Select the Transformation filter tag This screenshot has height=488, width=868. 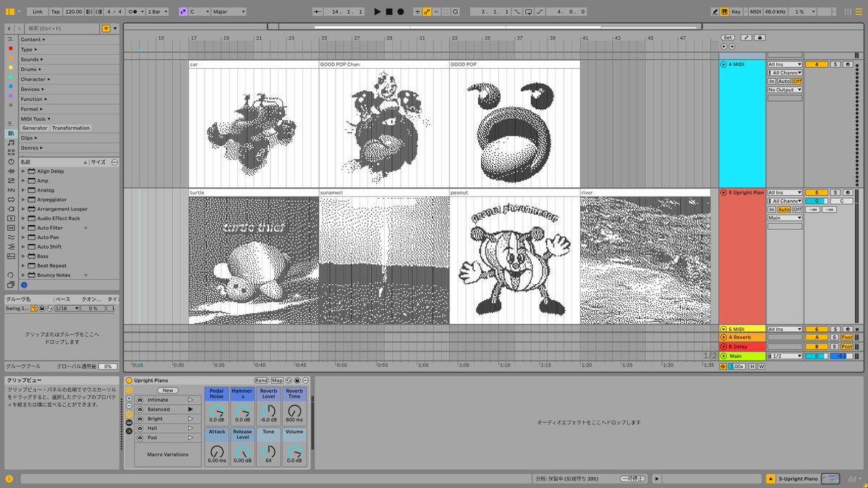click(x=71, y=128)
